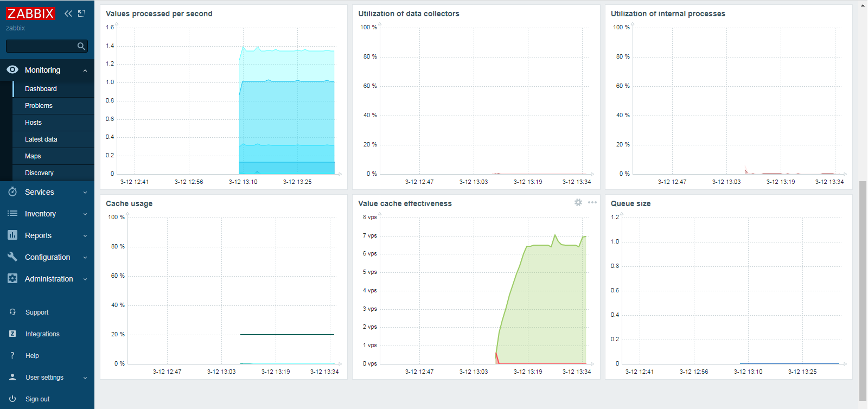The height and width of the screenshot is (409, 868).
Task: Go to Hosts under Monitoring
Action: 33,123
